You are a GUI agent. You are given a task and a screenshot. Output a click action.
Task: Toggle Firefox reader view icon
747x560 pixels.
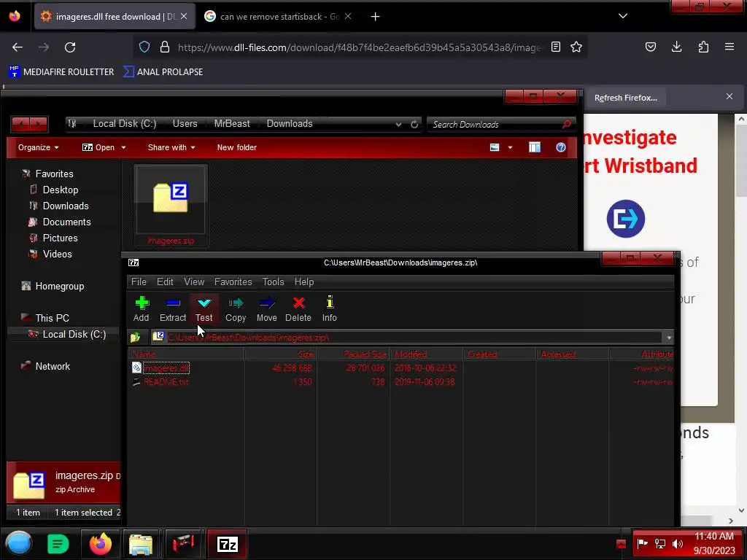[x=555, y=47]
